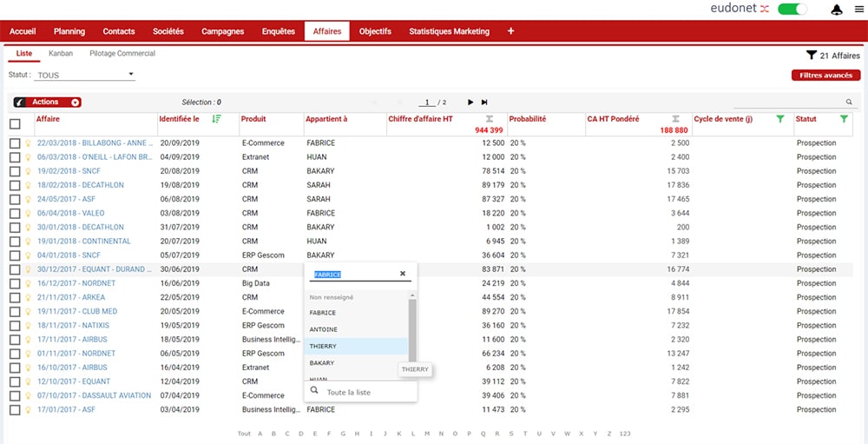Open the Statut TOUS dropdown
This screenshot has height=444, width=868.
85,75
